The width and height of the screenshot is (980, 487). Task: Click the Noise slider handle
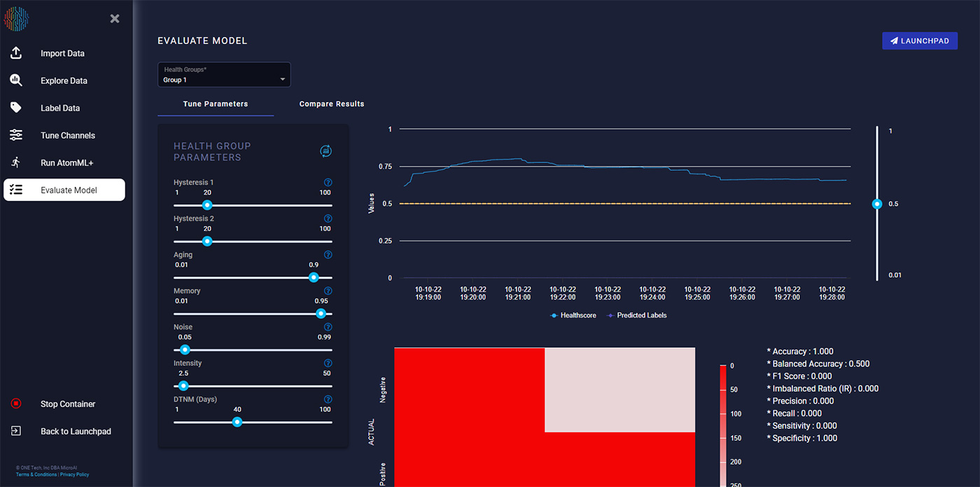click(x=185, y=350)
